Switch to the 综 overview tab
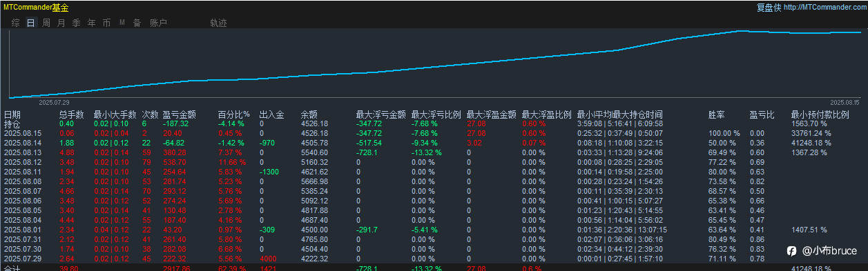The height and width of the screenshot is (271, 868). click(x=15, y=23)
